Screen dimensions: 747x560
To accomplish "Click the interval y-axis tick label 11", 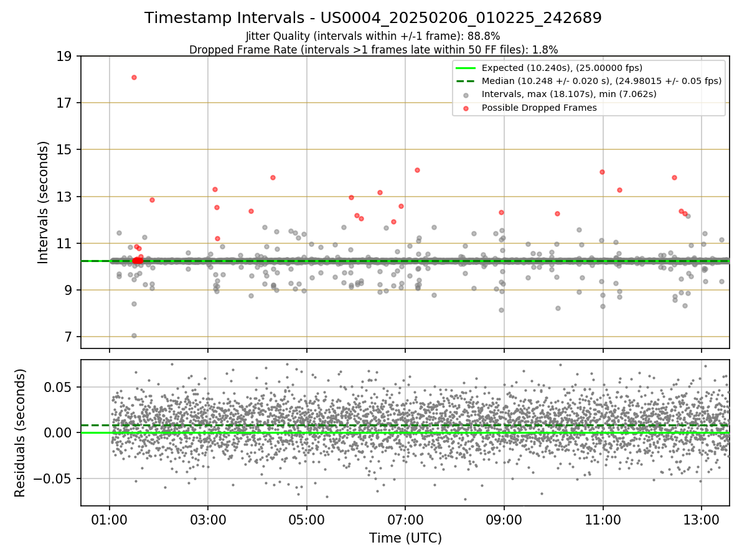I will pyautogui.click(x=65, y=243).
